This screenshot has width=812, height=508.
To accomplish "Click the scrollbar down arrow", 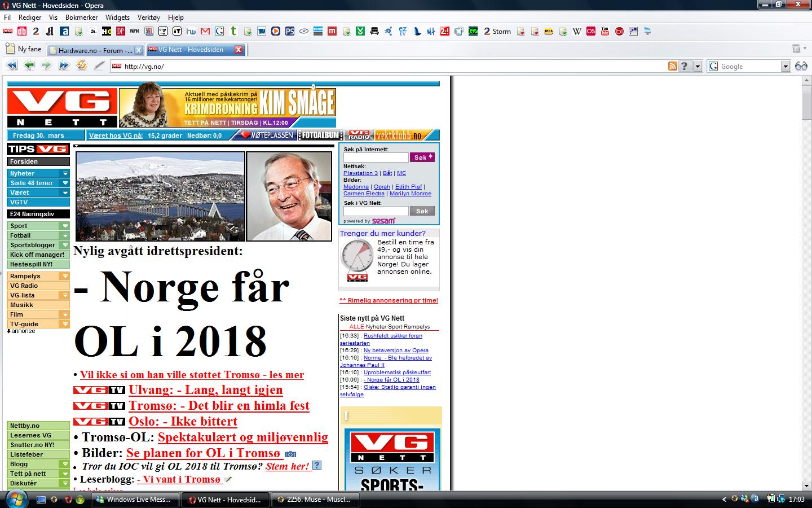I will tap(806, 485).
